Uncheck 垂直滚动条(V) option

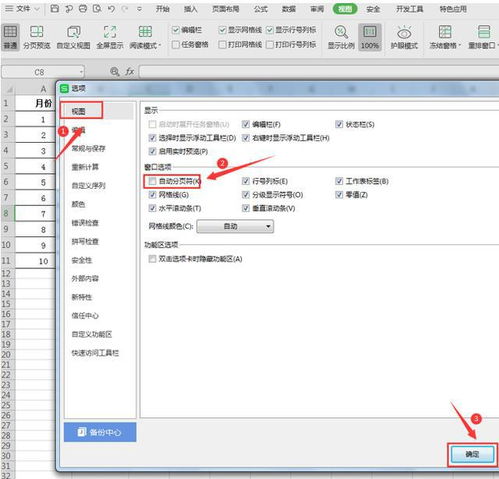(x=246, y=208)
